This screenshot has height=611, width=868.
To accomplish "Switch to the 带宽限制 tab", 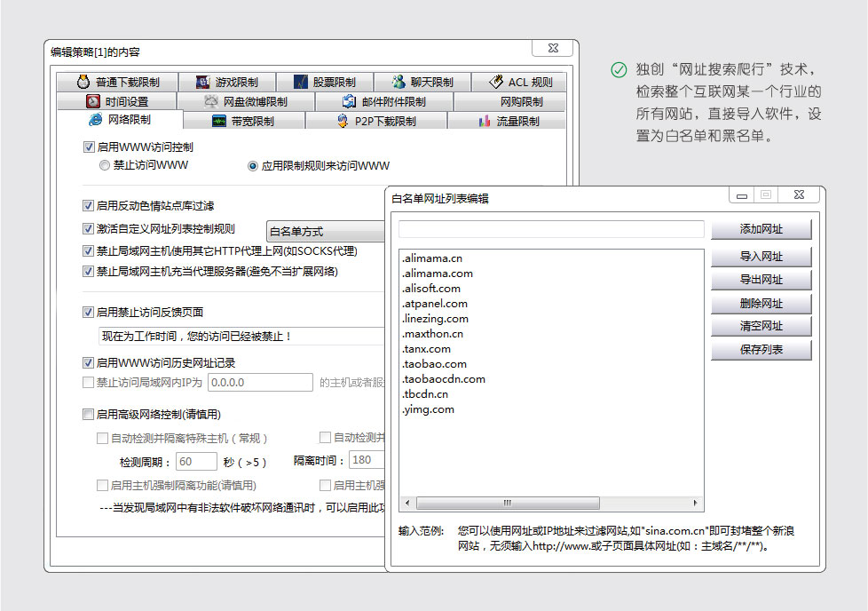I will [x=244, y=121].
